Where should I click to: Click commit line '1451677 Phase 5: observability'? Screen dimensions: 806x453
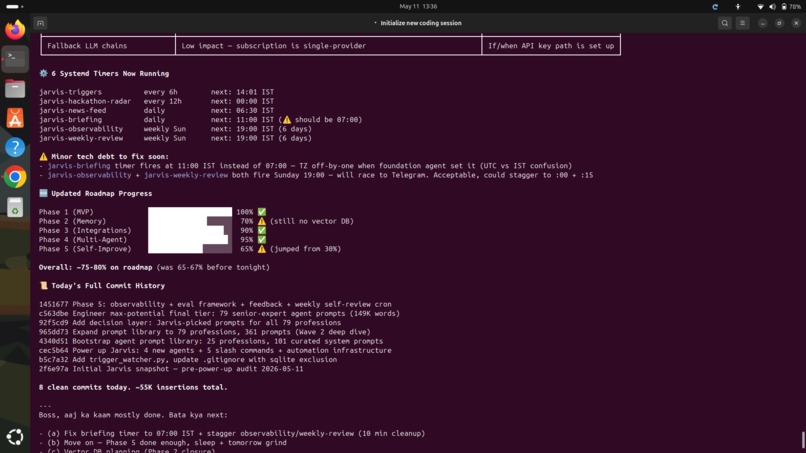[x=215, y=304]
